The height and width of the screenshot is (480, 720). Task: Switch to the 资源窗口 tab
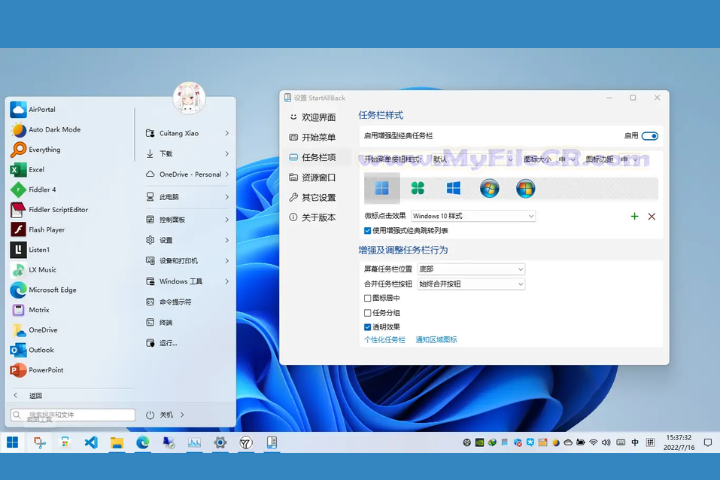pos(313,177)
